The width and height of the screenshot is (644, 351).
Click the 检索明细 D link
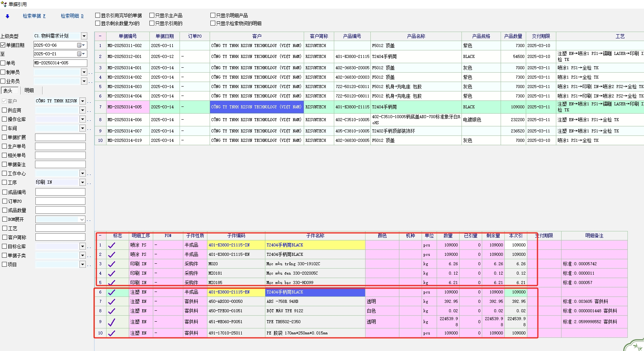tap(72, 16)
